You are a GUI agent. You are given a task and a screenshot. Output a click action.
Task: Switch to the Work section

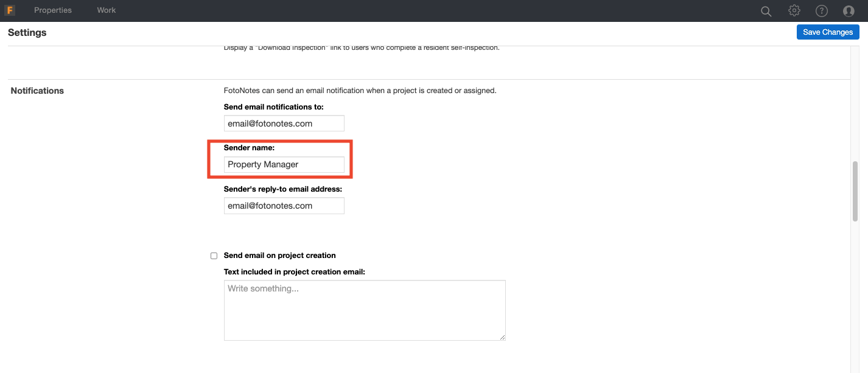pyautogui.click(x=106, y=10)
